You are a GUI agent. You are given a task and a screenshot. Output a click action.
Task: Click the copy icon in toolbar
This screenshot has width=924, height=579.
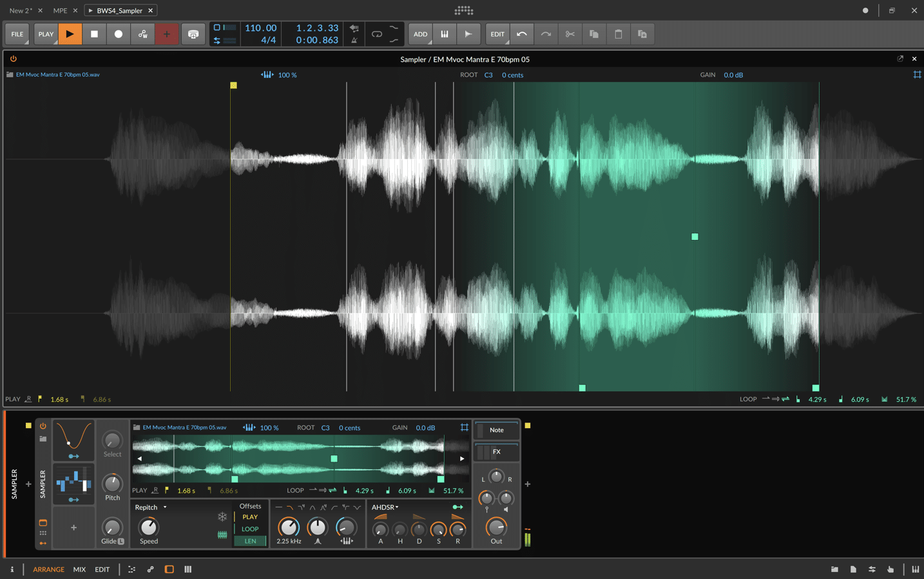594,34
